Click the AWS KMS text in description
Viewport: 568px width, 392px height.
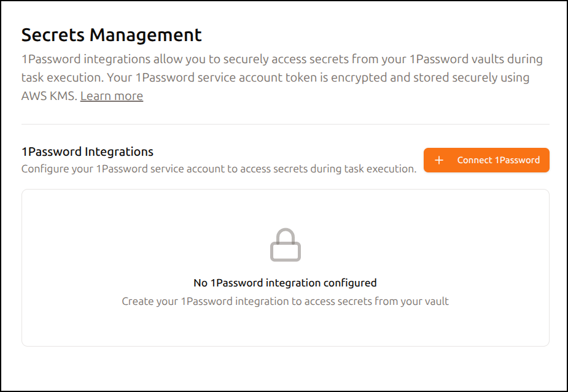[x=50, y=96]
